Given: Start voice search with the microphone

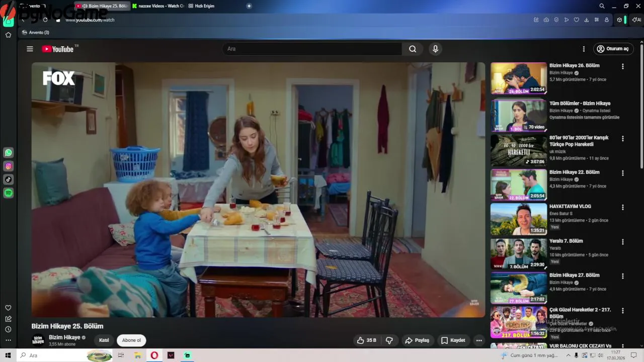Looking at the screenshot, I should point(435,49).
